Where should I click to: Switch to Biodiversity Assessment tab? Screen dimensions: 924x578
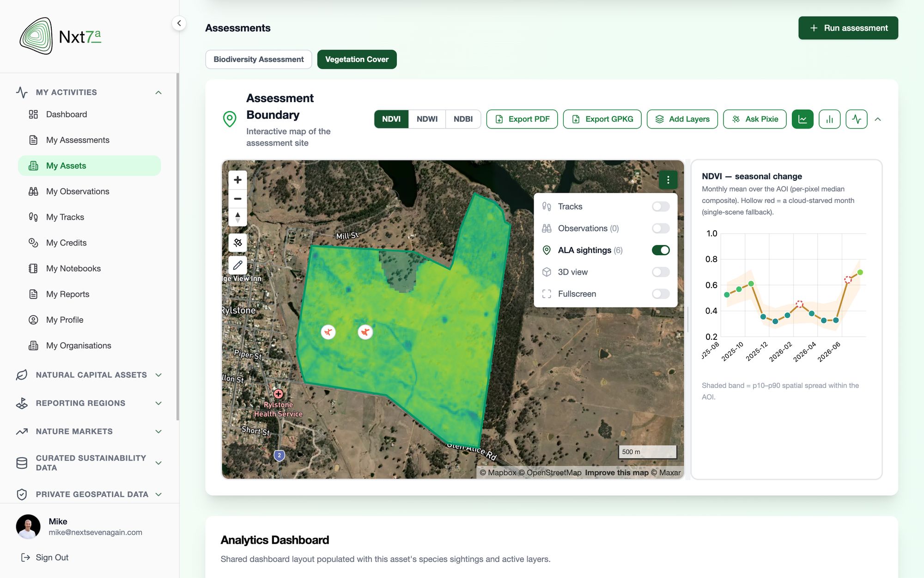pyautogui.click(x=259, y=59)
